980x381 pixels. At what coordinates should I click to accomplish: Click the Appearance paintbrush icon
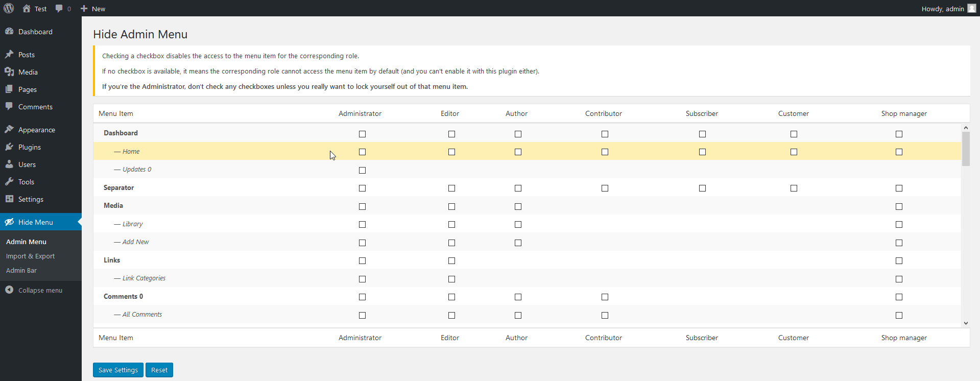9,130
